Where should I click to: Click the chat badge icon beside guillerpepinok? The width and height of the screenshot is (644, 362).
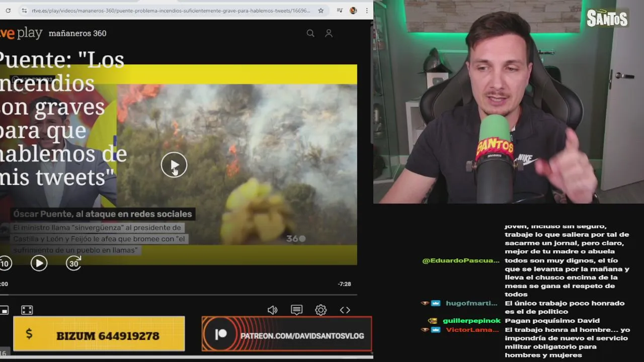click(433, 320)
